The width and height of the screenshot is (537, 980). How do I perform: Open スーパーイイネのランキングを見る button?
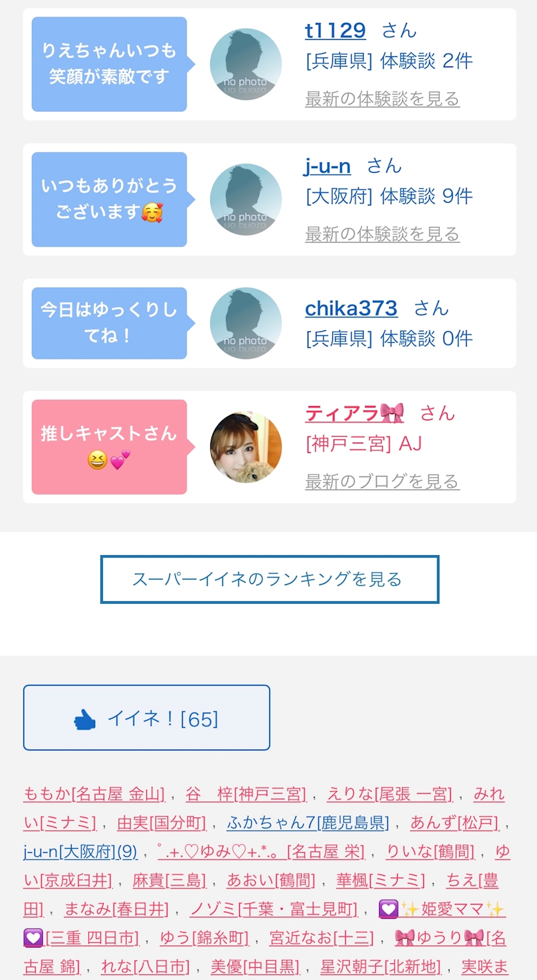coord(270,580)
